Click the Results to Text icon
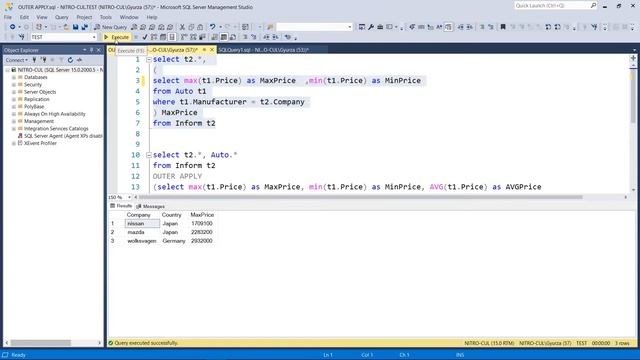The image size is (640, 360). [215, 37]
